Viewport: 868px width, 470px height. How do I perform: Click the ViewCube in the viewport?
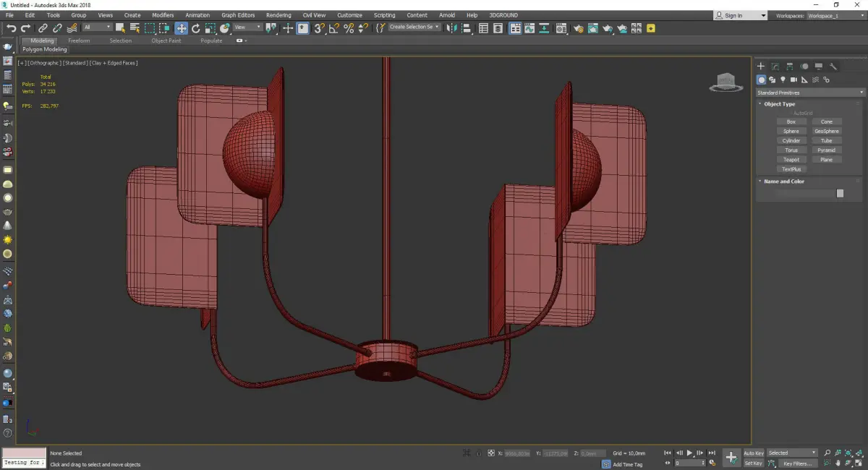[726, 82]
